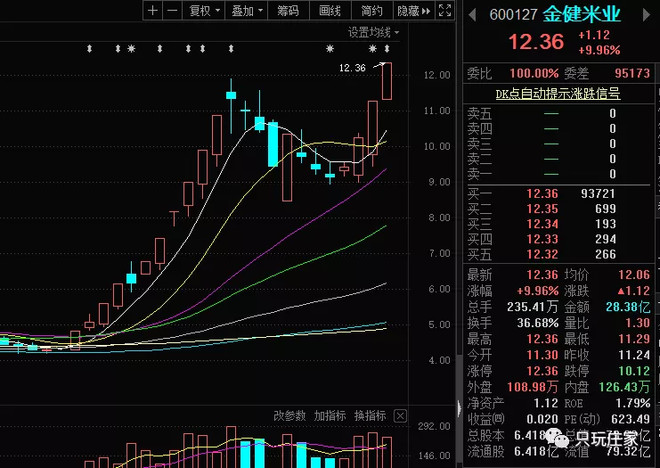
Task: Click 均价 value 12.06
Action: (x=634, y=275)
